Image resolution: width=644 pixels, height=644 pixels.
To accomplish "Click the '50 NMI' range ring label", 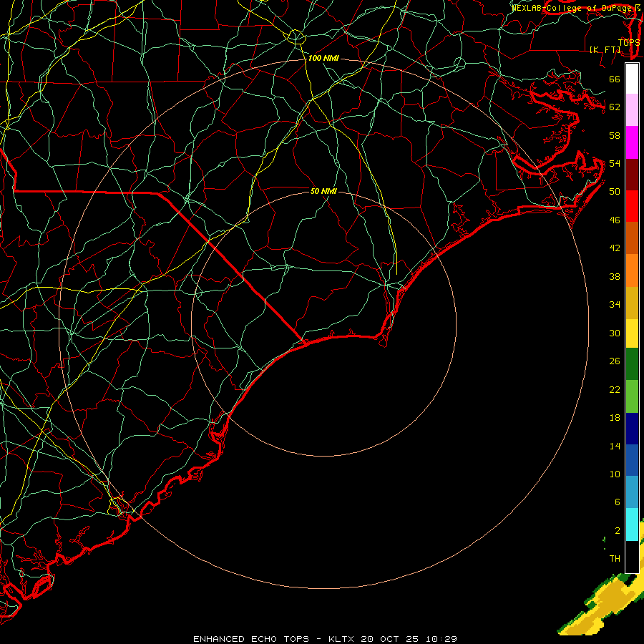I will (x=323, y=191).
